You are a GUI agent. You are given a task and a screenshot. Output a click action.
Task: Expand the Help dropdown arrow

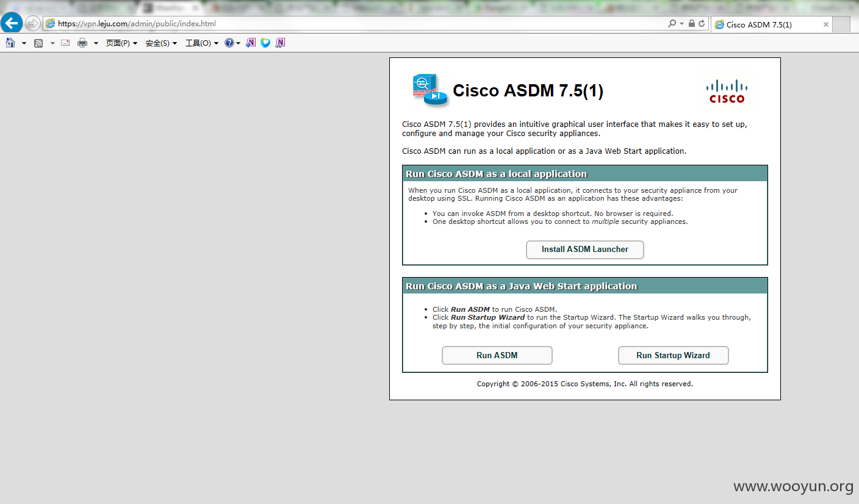click(x=238, y=43)
